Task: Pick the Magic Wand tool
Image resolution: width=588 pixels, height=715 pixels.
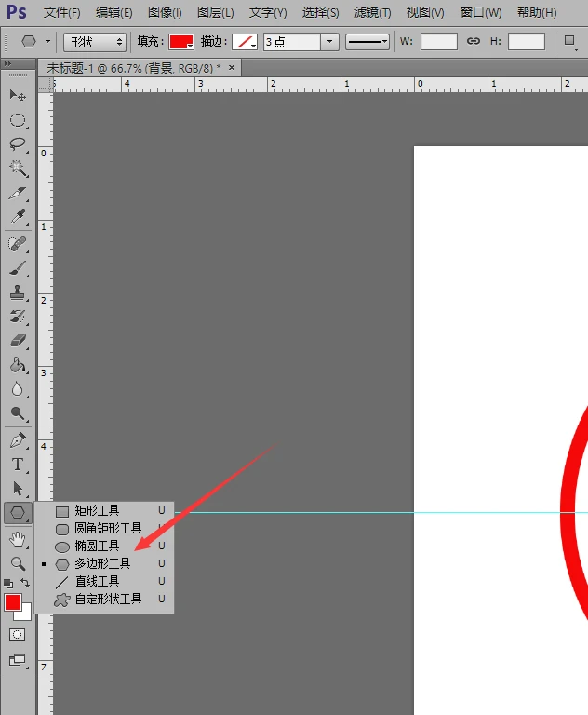Action: pos(18,169)
